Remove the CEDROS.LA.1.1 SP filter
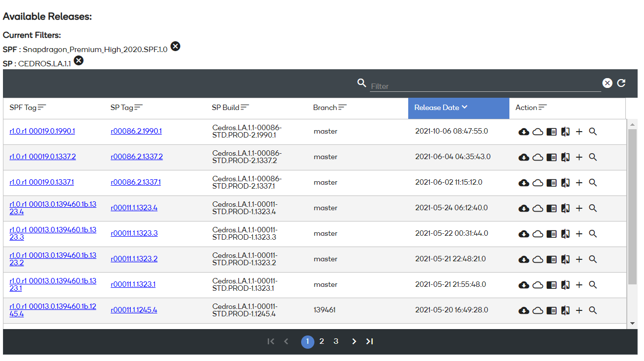 coord(78,60)
